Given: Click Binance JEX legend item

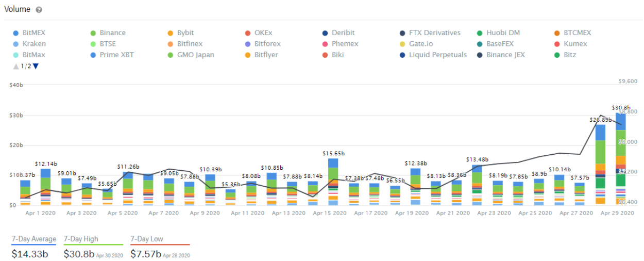Looking at the screenshot, I should tap(501, 55).
